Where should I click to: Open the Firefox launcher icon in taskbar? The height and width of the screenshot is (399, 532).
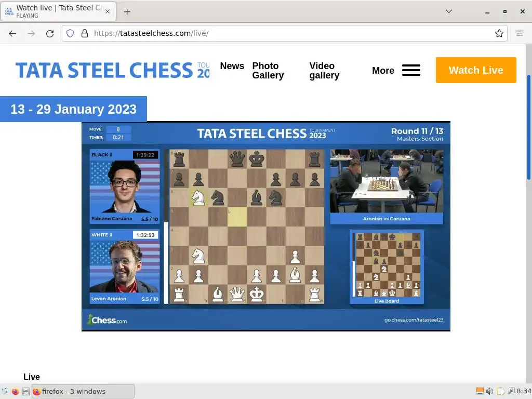click(15, 392)
